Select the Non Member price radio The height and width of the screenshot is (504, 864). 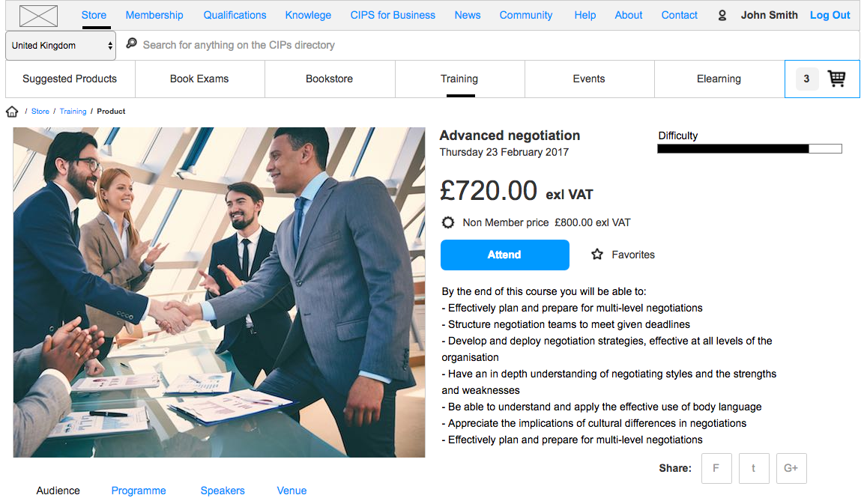(x=448, y=222)
